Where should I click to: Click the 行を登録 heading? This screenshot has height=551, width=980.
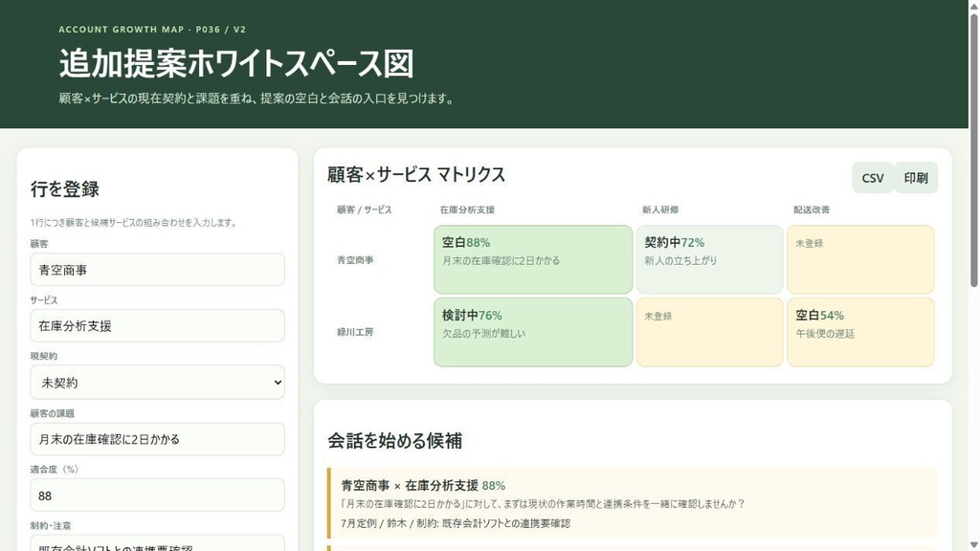click(65, 189)
